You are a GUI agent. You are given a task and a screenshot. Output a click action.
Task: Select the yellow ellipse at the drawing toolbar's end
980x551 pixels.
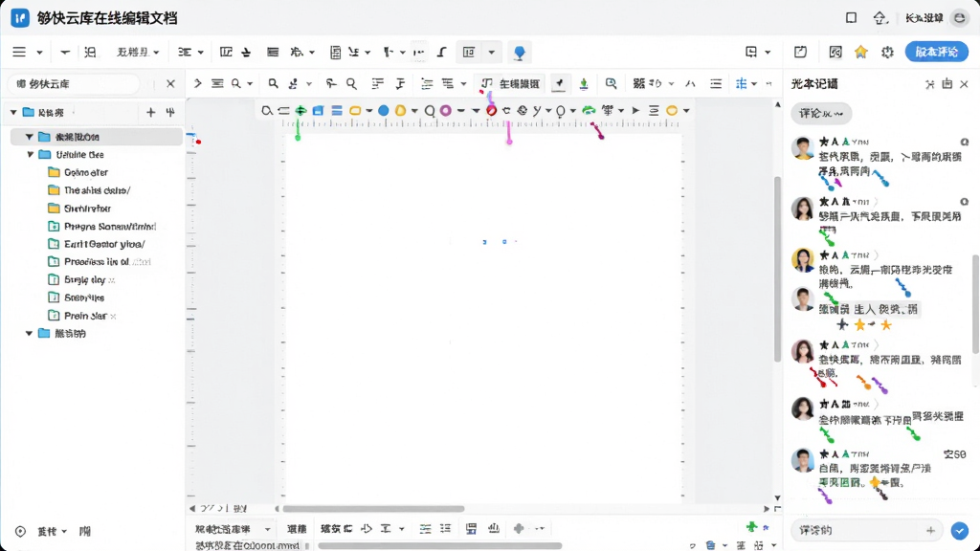(672, 111)
